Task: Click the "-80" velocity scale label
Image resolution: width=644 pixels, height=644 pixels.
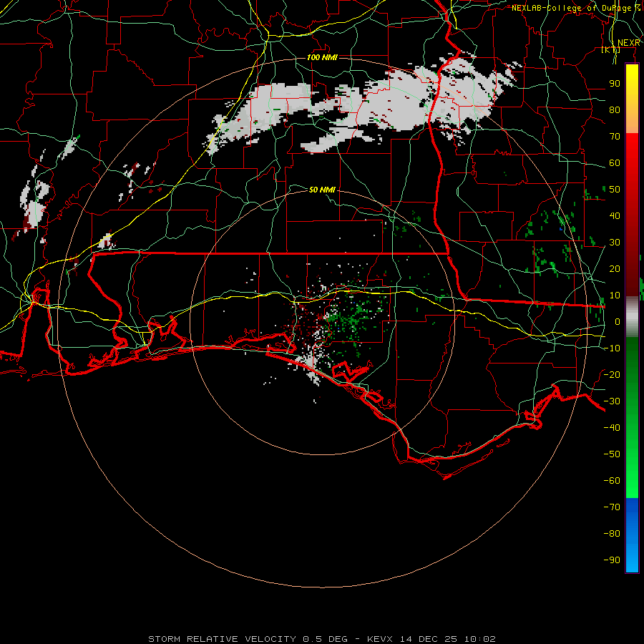Action: pos(612,534)
